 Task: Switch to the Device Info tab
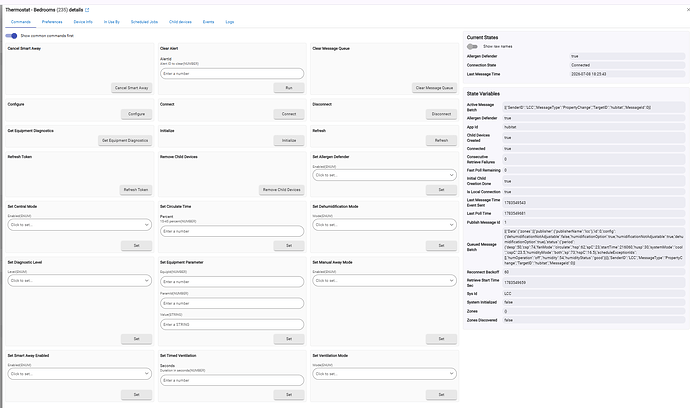83,22
